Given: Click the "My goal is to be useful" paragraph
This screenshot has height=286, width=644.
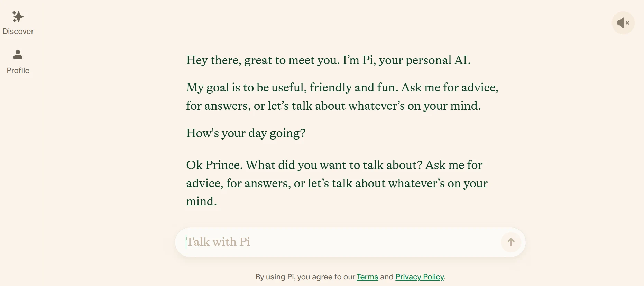Looking at the screenshot, I should click(x=342, y=97).
